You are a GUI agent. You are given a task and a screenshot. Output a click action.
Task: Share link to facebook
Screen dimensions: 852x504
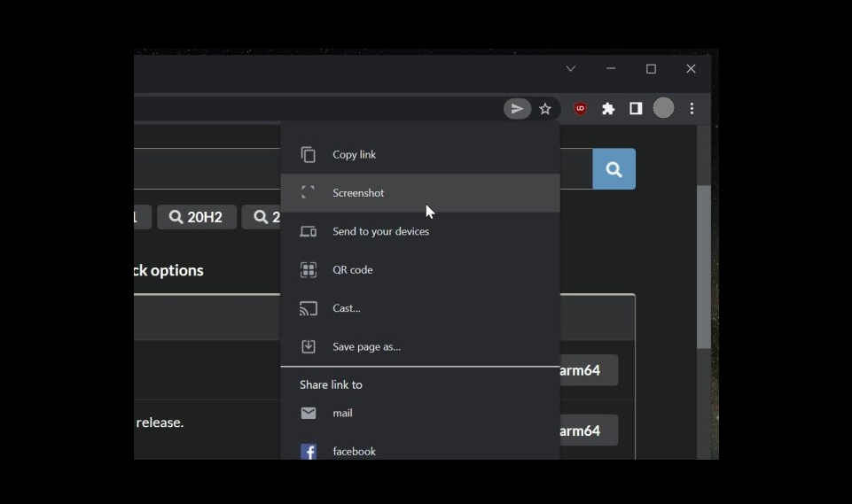coord(354,451)
